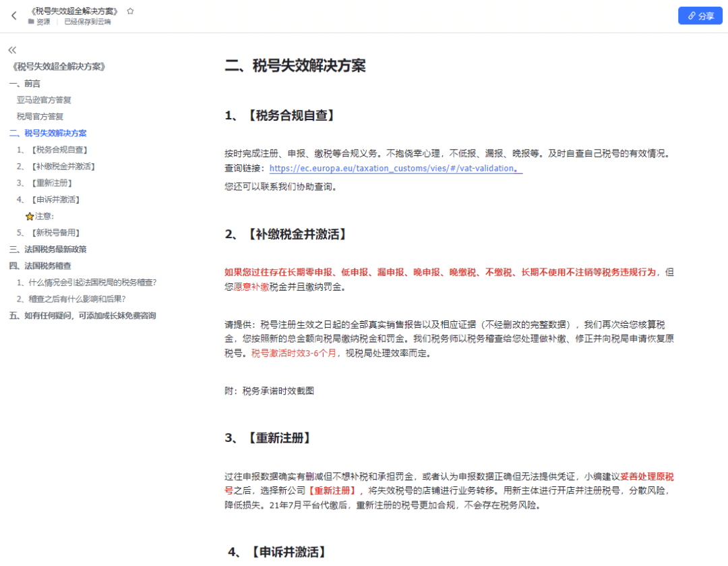Collapse the outline sidebar with the « icon

pyautogui.click(x=11, y=49)
